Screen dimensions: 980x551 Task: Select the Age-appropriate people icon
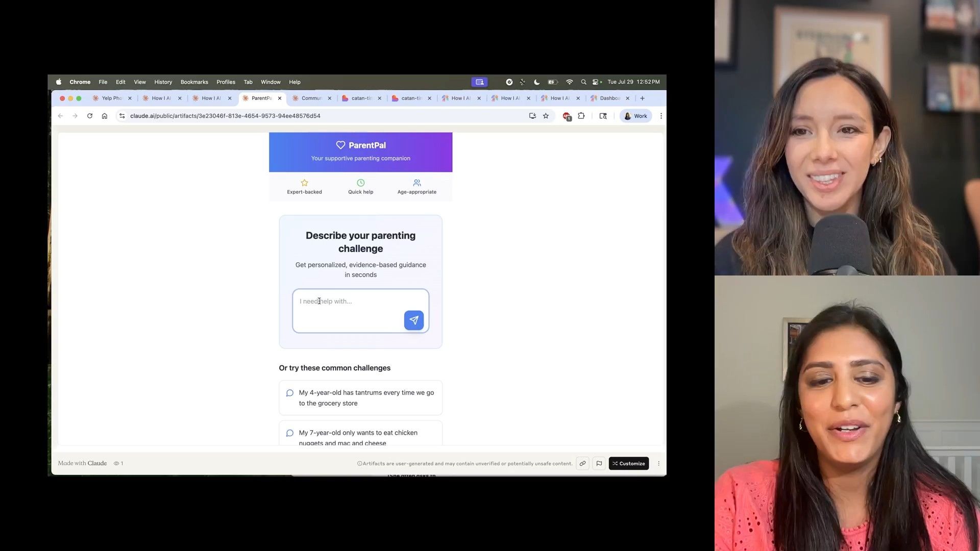pos(417,183)
